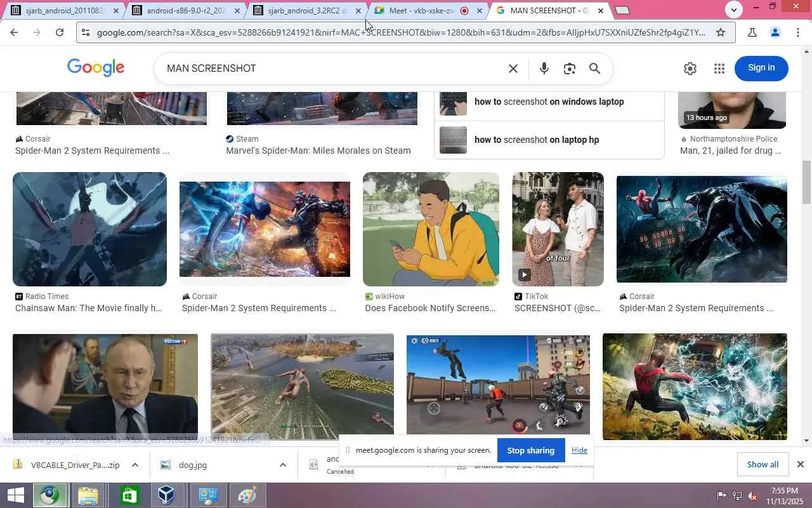Click the muted volume tray icon
The image size is (812, 508).
752,495
